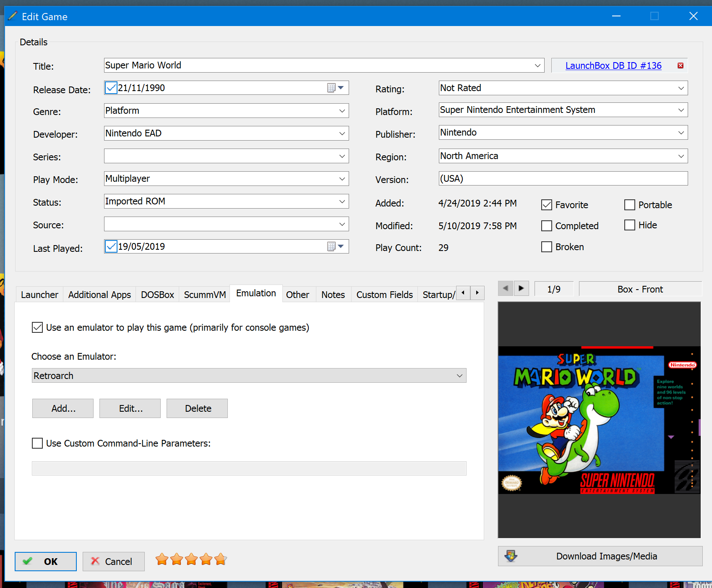Mark the game as Completed
This screenshot has width=712, height=588.
point(547,226)
